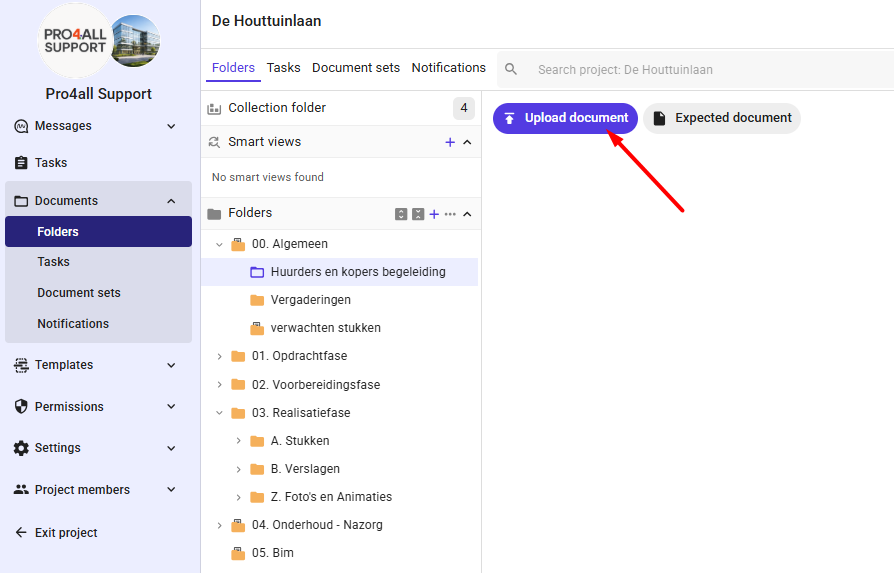The image size is (894, 573).
Task: Expand the A. Stukken folder
Action: click(238, 441)
